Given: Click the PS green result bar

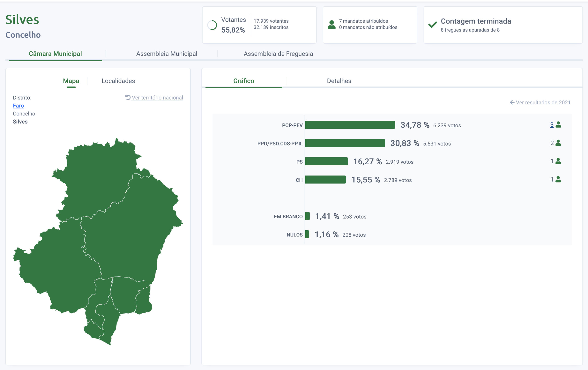Looking at the screenshot, I should (326, 161).
